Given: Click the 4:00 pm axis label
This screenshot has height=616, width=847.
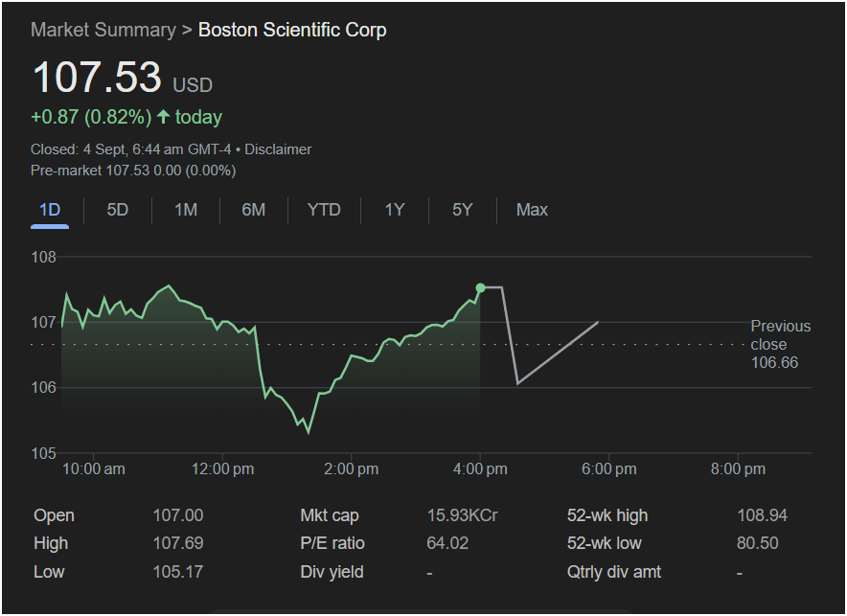Looking at the screenshot, I should point(480,468).
